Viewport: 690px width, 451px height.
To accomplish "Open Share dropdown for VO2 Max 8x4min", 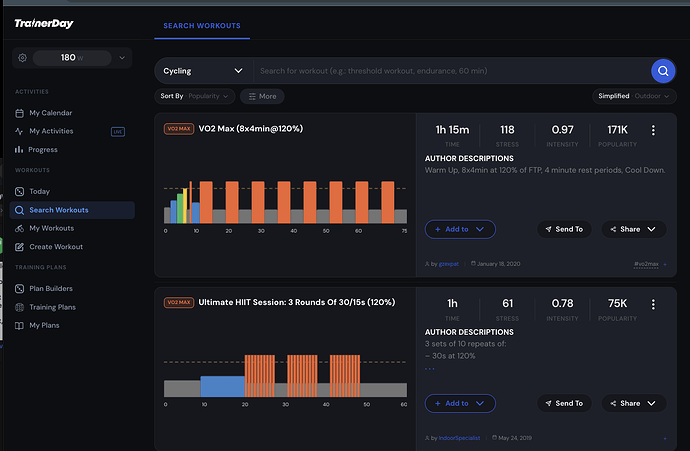I will [633, 229].
